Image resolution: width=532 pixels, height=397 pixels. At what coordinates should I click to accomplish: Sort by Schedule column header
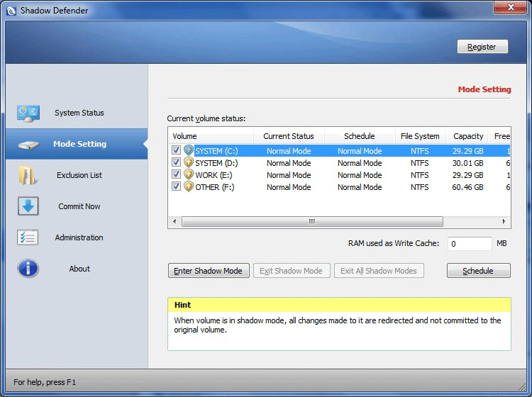360,136
